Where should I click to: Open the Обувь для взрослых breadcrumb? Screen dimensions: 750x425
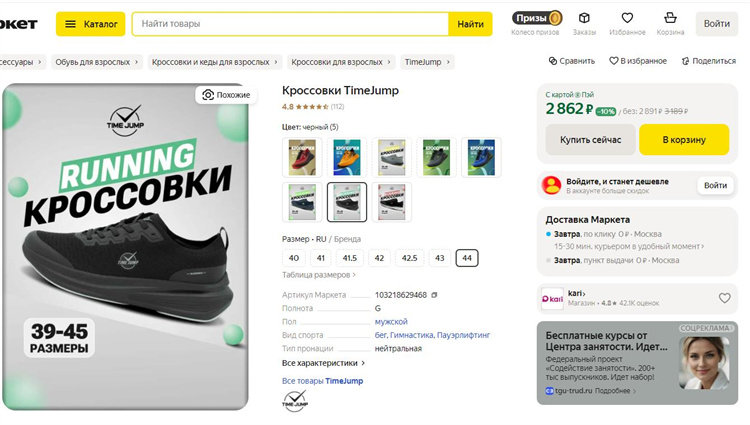[97, 62]
